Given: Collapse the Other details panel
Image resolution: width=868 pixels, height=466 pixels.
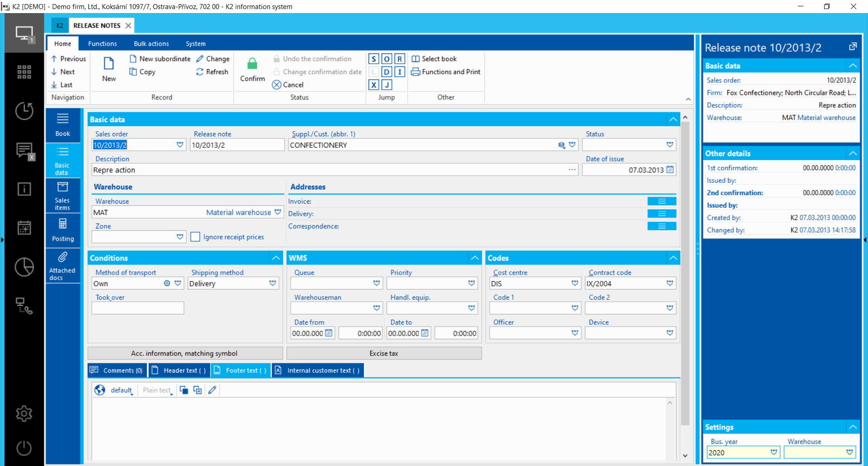Looking at the screenshot, I should [x=853, y=153].
